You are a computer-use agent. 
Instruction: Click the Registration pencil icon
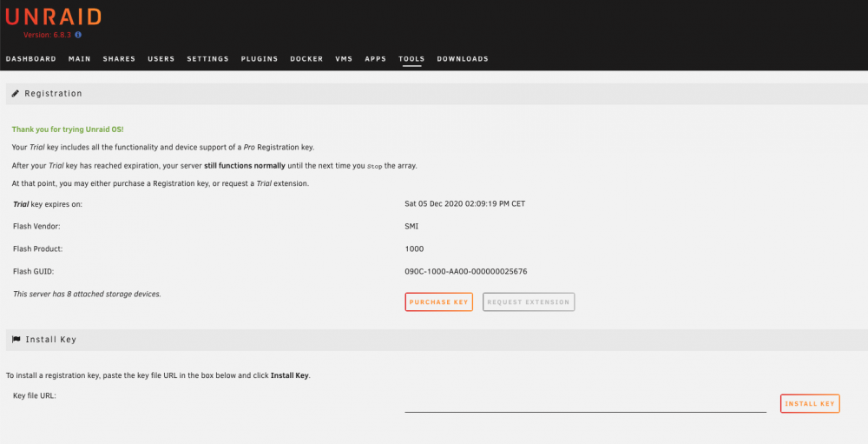[16, 94]
